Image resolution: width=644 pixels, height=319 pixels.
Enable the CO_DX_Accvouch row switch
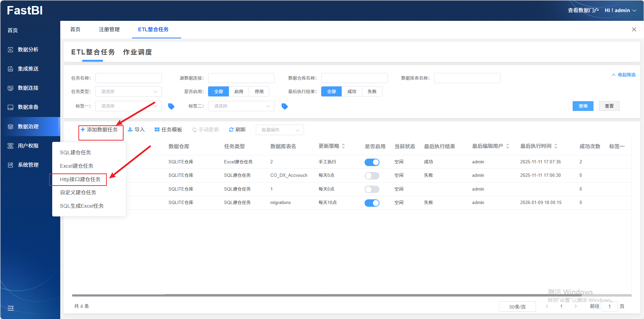(x=372, y=175)
